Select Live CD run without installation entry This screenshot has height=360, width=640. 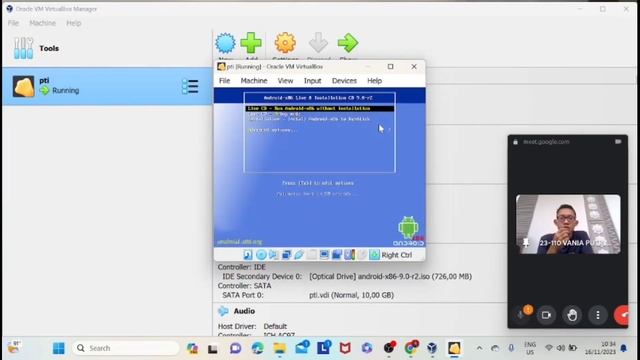(x=320, y=109)
